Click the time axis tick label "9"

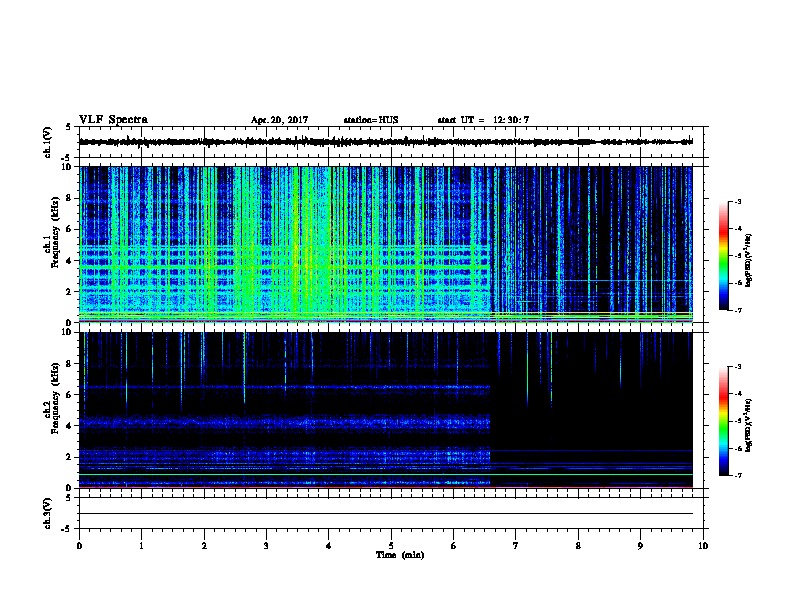(640, 546)
